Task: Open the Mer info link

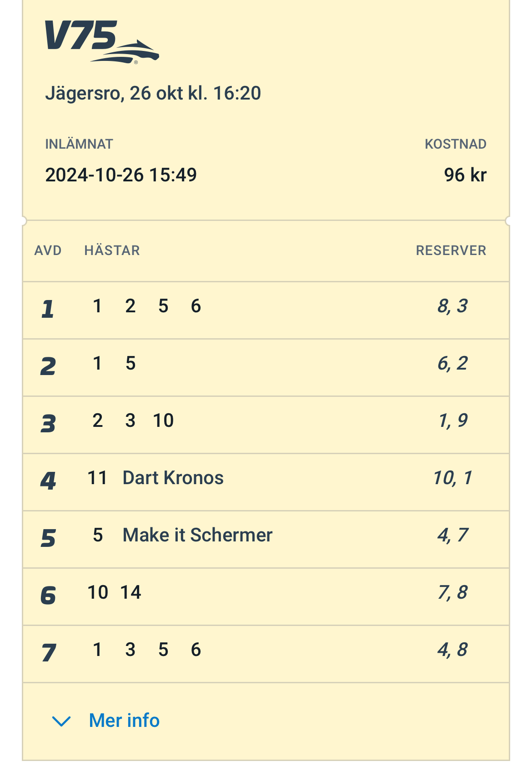Action: (x=124, y=721)
